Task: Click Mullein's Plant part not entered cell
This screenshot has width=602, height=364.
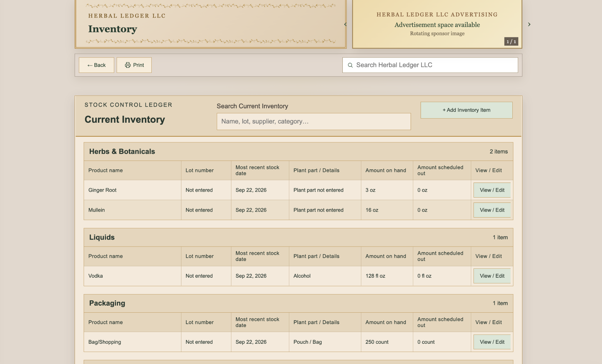Action: (x=318, y=210)
